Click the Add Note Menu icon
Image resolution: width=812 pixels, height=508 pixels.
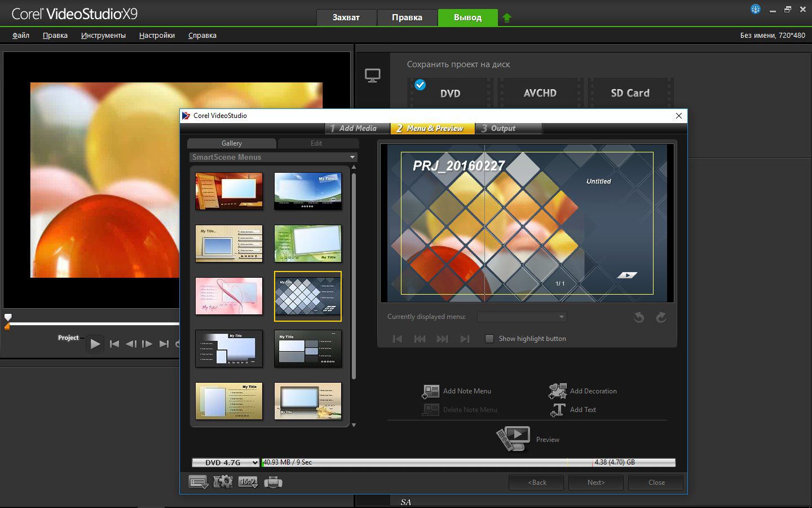[x=431, y=391]
